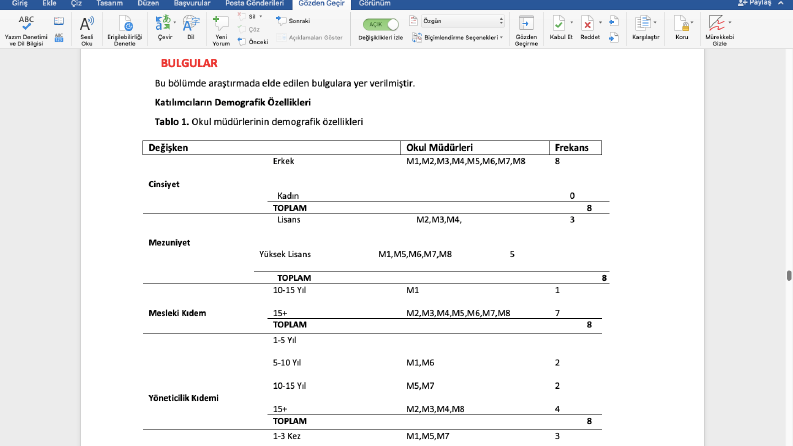
Task: Switch to the Tasarım tab
Action: [109, 3]
